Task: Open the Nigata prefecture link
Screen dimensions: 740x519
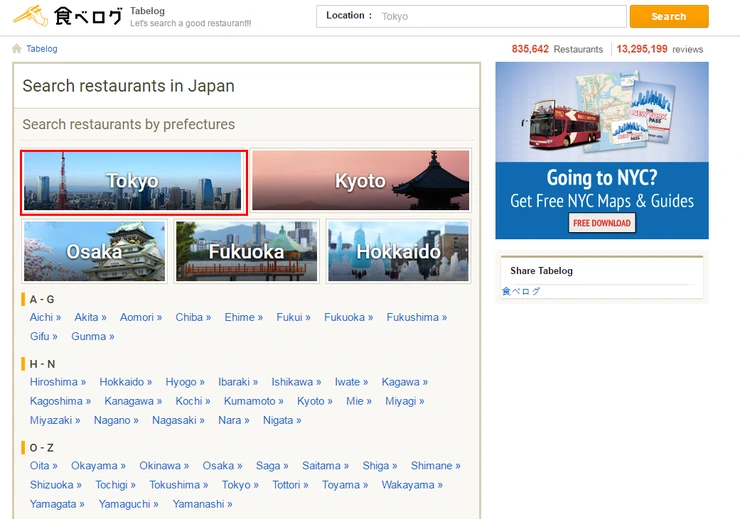Action: pyautogui.click(x=282, y=420)
